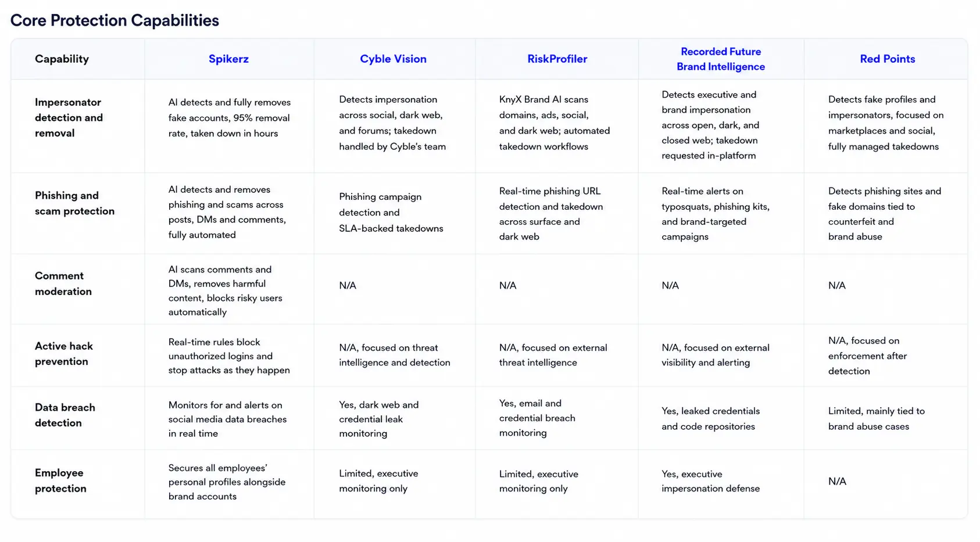
Task: Click the Employee protection row label
Action: (x=60, y=480)
